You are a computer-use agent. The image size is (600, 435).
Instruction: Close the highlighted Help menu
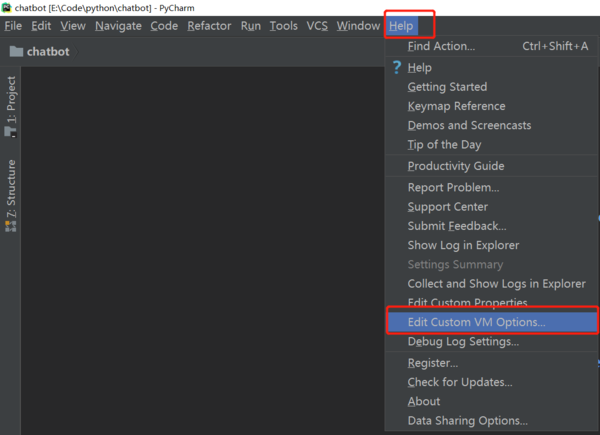[401, 26]
